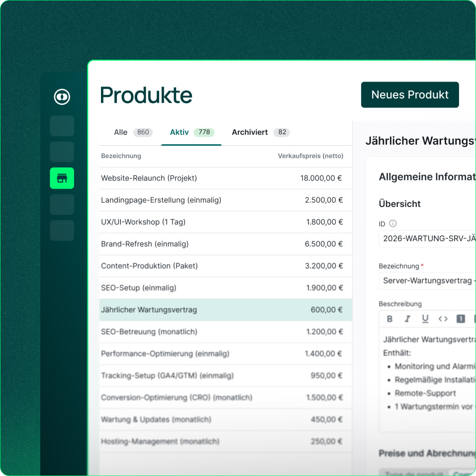Image resolution: width=476 pixels, height=476 pixels.
Task: Click the 600,00 € price cell
Action: point(326,310)
